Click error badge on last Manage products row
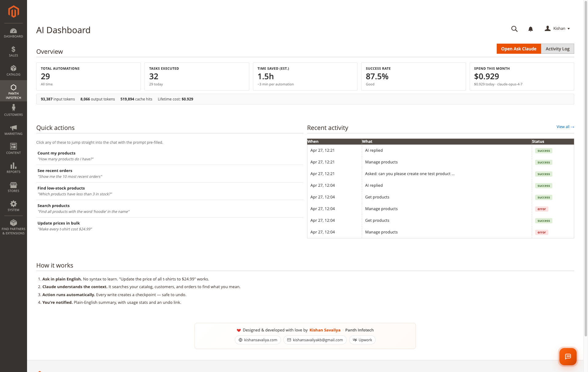588x372 pixels. 542,233
